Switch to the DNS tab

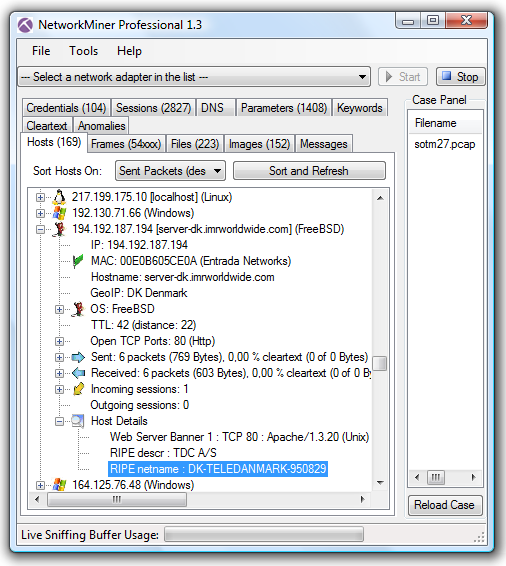pos(215,108)
